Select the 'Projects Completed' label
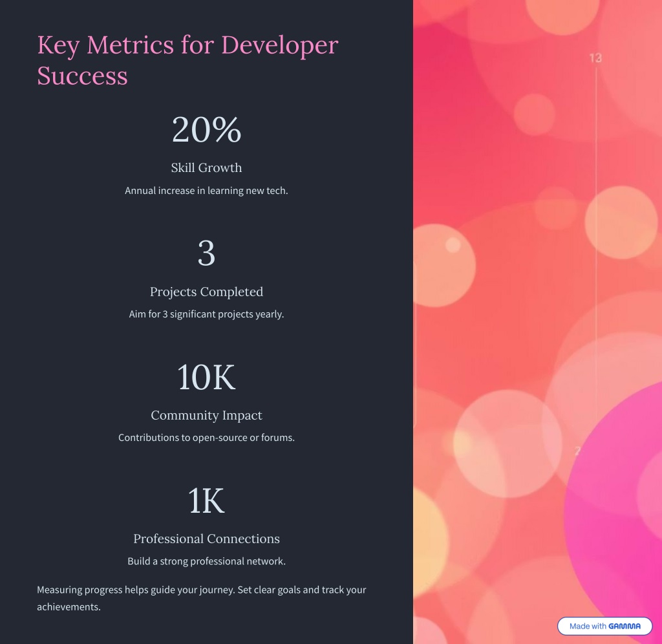The image size is (662, 644). [206, 292]
